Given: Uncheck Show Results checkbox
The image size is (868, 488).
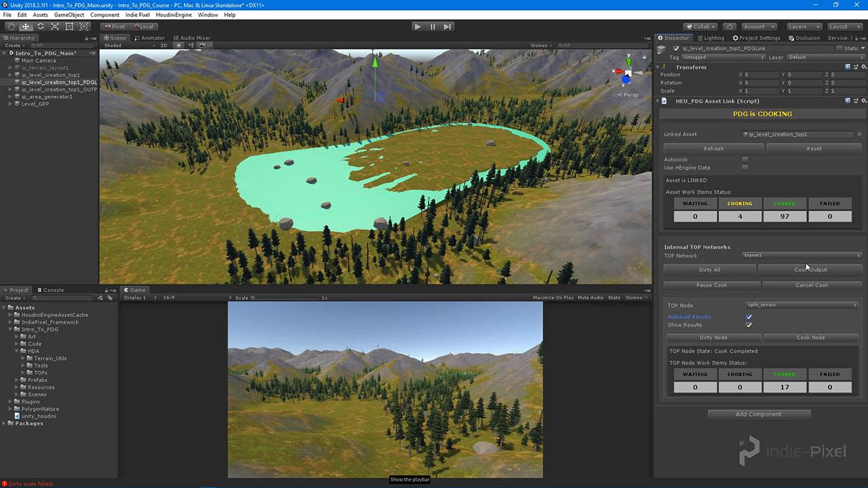Looking at the screenshot, I should [749, 325].
